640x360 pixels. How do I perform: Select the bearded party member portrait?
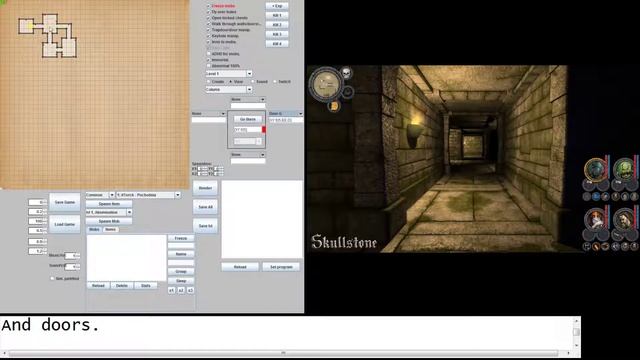(x=624, y=219)
